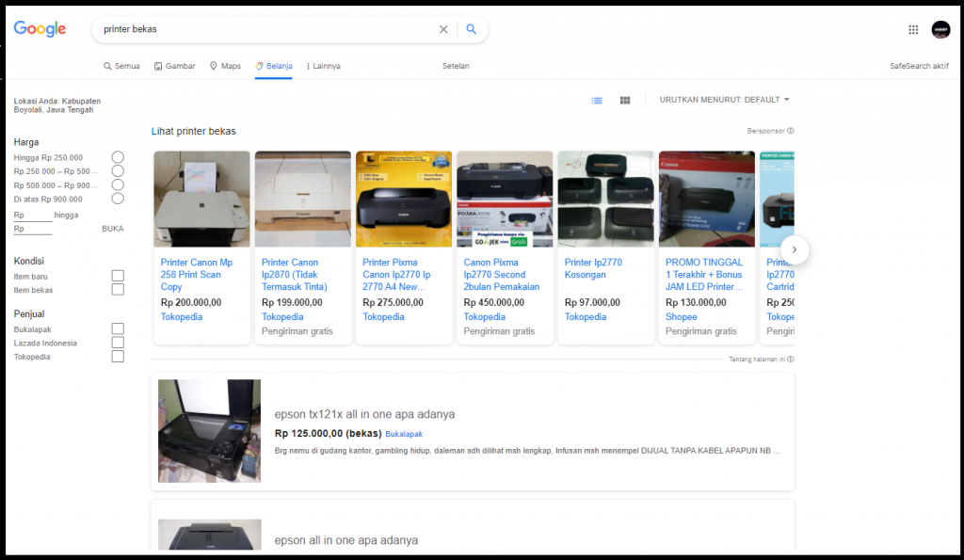964x560 pixels.
Task: Click the Tentang halaman ini info icon
Action: click(791, 359)
